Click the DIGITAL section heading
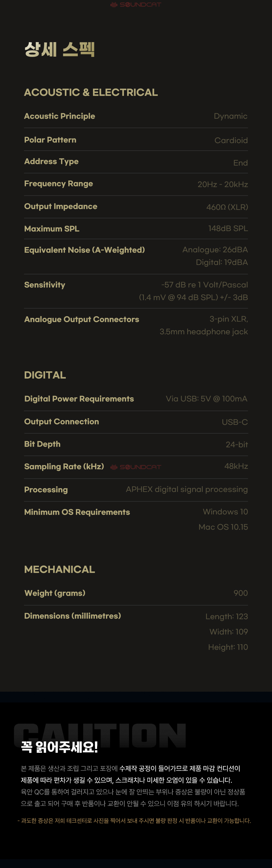 coord(45,375)
